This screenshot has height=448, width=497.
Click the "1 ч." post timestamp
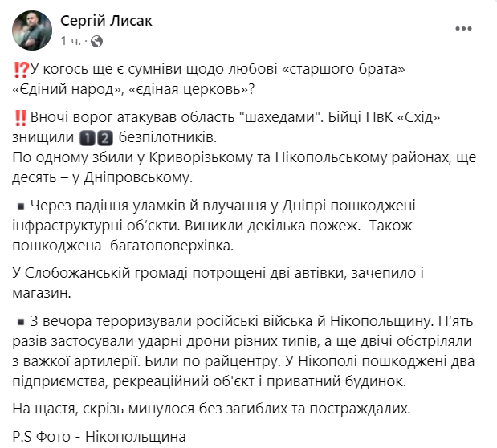click(x=71, y=40)
